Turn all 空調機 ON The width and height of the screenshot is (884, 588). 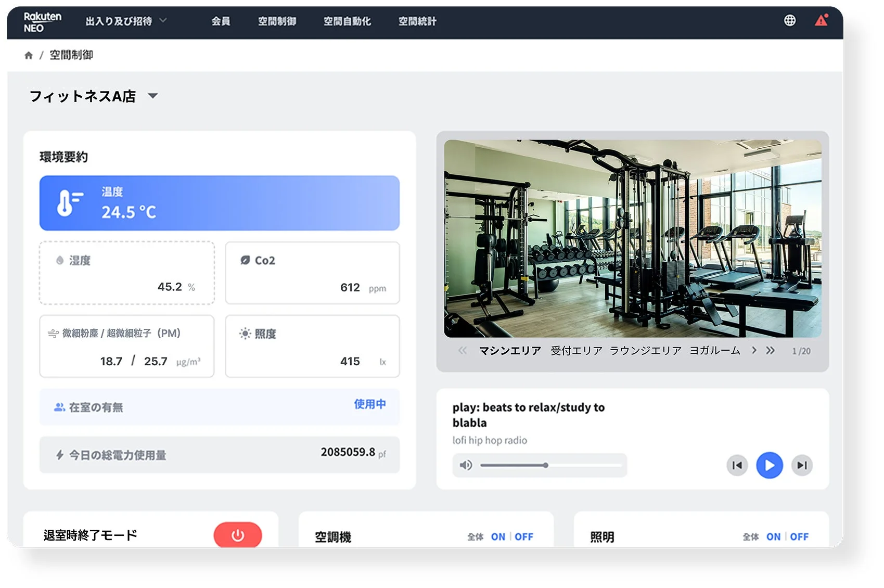(x=498, y=536)
